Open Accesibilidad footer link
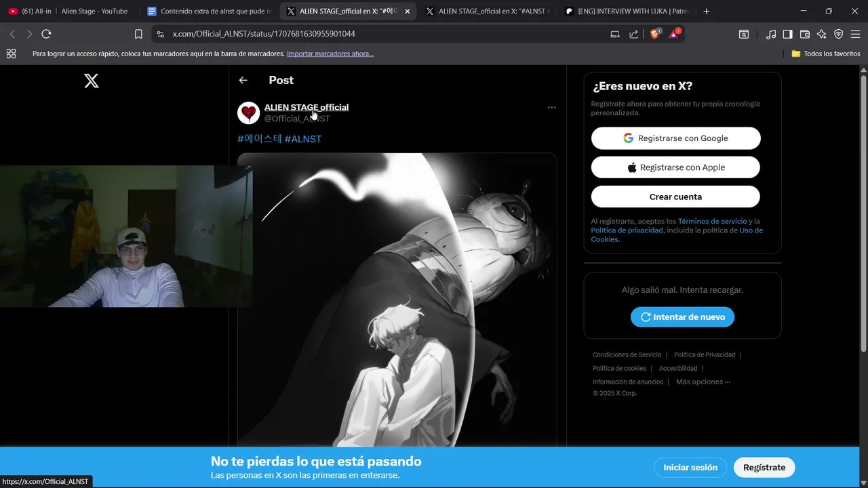Screen dimensions: 868x488 click(x=678, y=368)
